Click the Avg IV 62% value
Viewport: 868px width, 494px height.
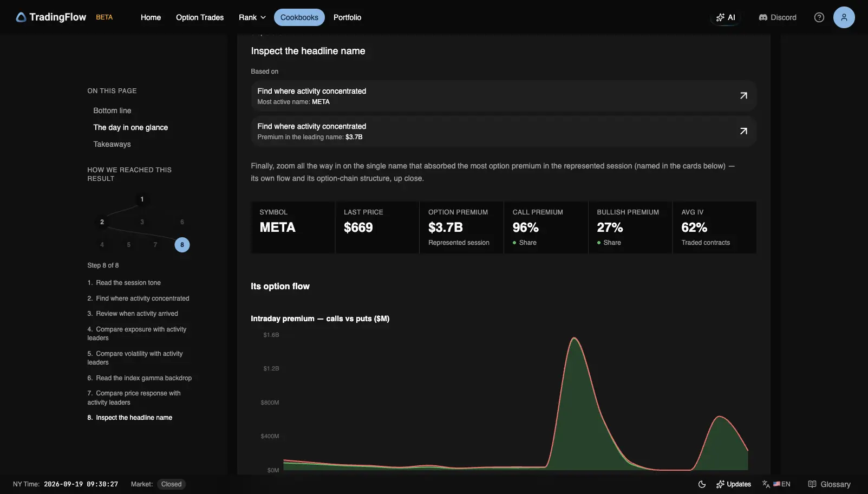[694, 227]
